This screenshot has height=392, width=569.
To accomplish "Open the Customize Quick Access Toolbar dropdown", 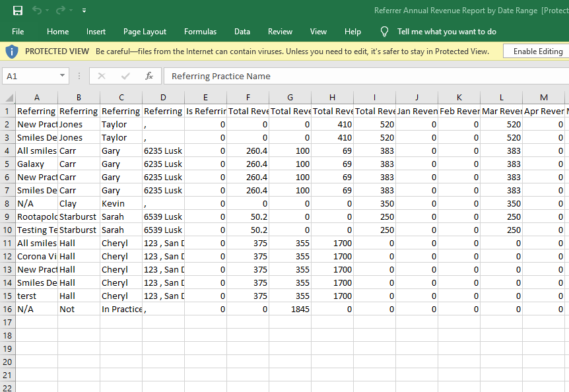I will tap(84, 11).
